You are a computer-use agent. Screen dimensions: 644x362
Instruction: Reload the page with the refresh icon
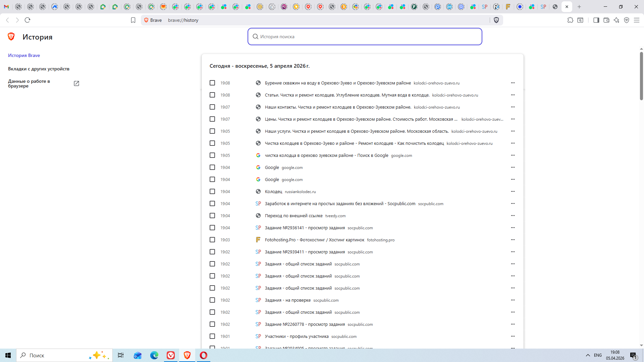(28, 20)
